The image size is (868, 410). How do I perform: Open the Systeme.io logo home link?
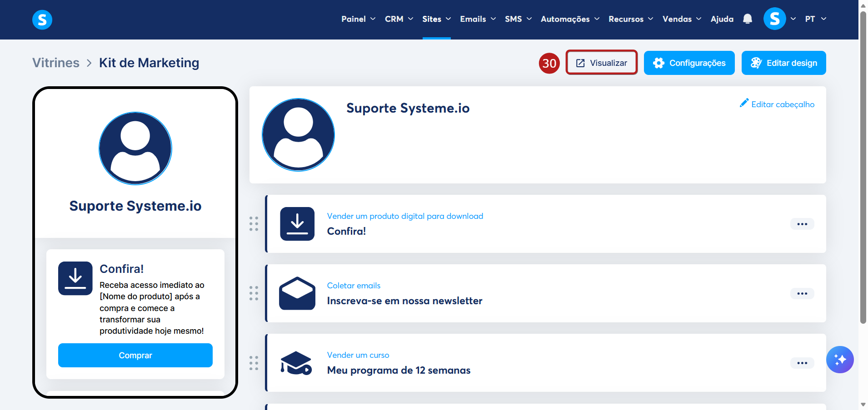(x=42, y=20)
